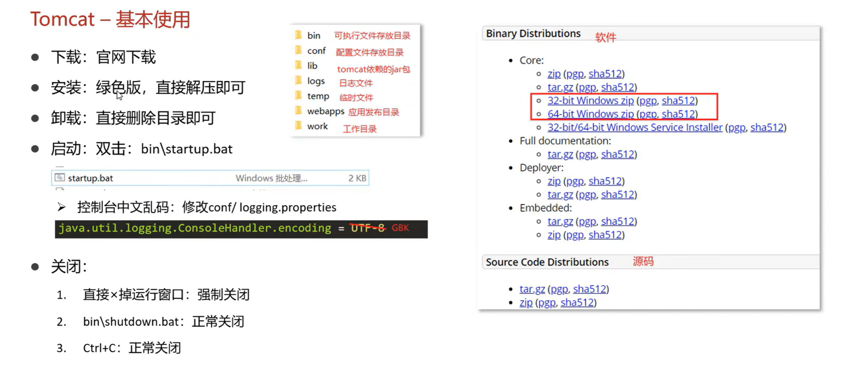Image resolution: width=868 pixels, height=371 pixels.
Task: Click the logs folder icon
Action: [299, 80]
